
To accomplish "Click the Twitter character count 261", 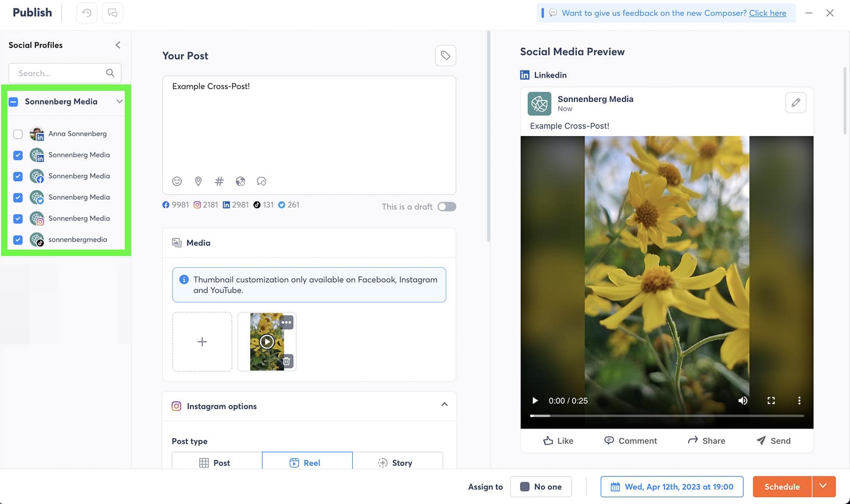I will (x=288, y=205).
